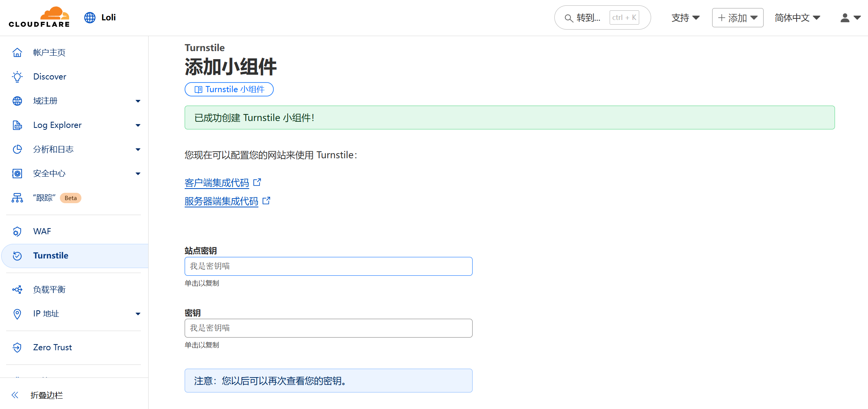Click the Loli account name
The height and width of the screenshot is (409, 868).
[109, 18]
